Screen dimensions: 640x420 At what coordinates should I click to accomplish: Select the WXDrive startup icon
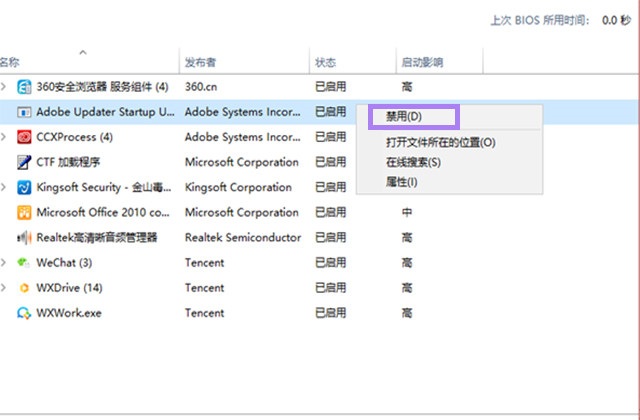click(x=24, y=288)
